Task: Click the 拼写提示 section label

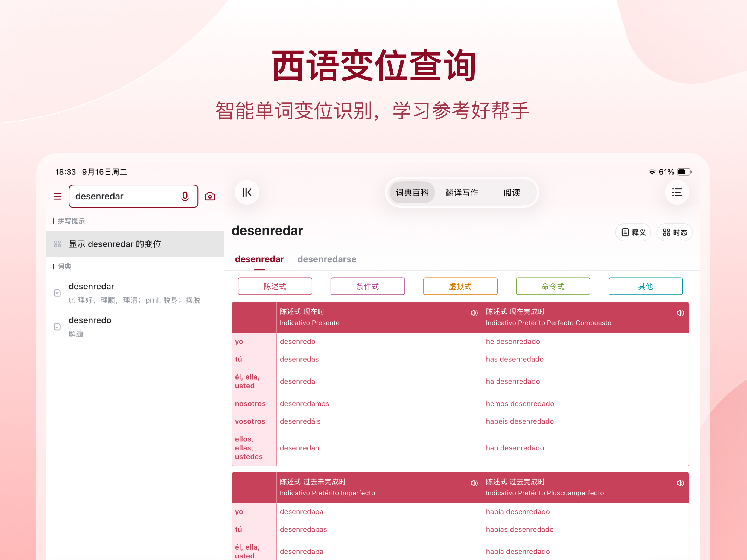Action: click(x=71, y=221)
